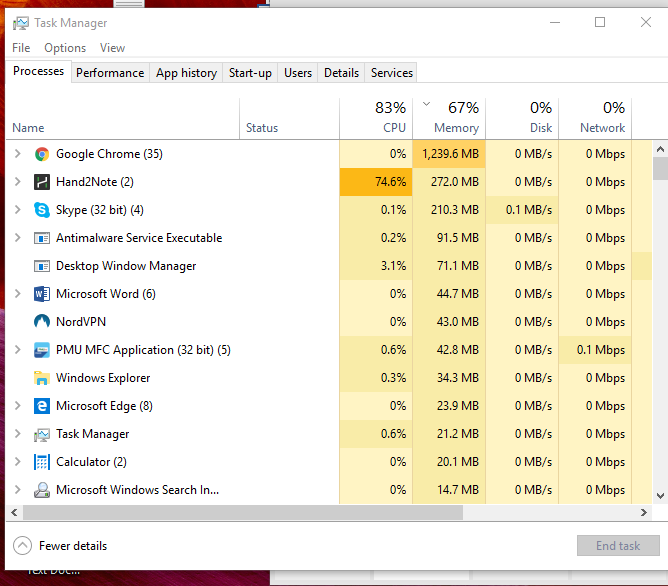Viewport: 668px width, 586px height.
Task: Switch to the App history tab
Action: click(x=186, y=73)
